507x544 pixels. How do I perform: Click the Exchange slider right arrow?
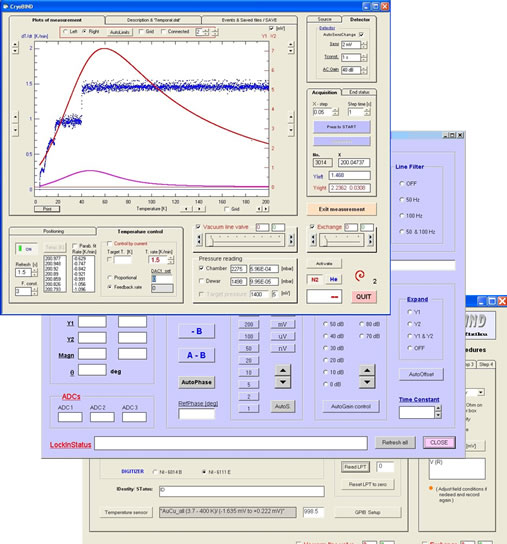coord(370,240)
